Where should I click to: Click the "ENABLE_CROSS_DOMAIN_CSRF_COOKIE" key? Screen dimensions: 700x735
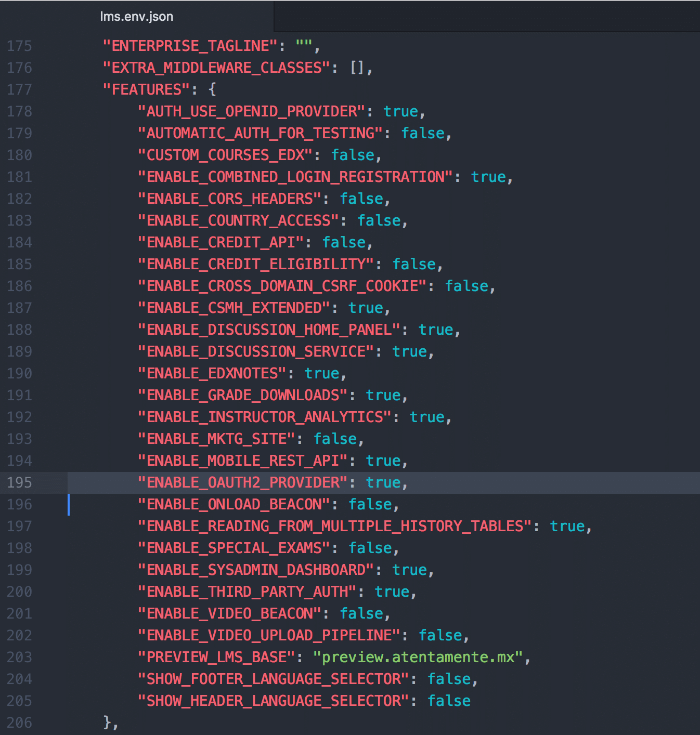point(283,286)
